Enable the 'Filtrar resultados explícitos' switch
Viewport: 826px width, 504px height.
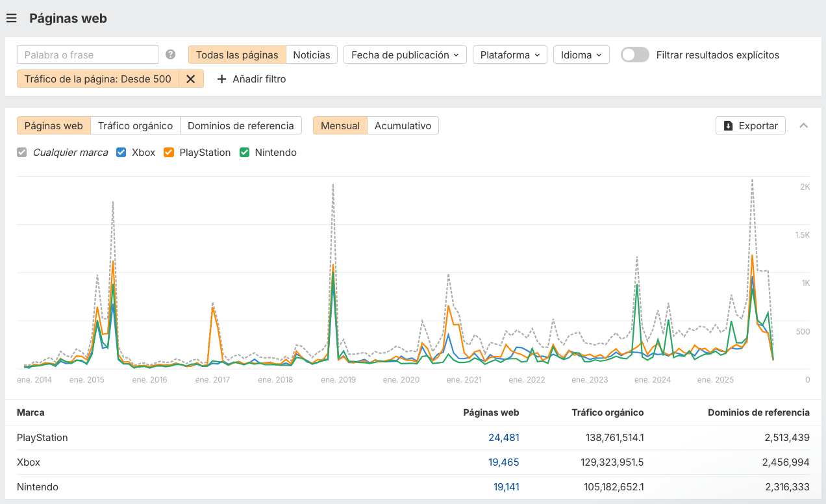(634, 55)
